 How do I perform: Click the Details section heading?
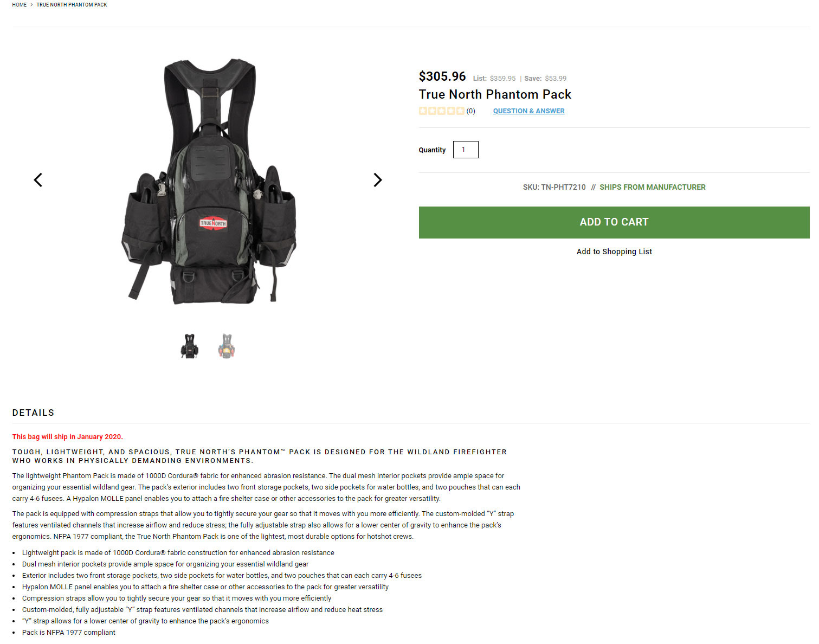pyautogui.click(x=33, y=413)
